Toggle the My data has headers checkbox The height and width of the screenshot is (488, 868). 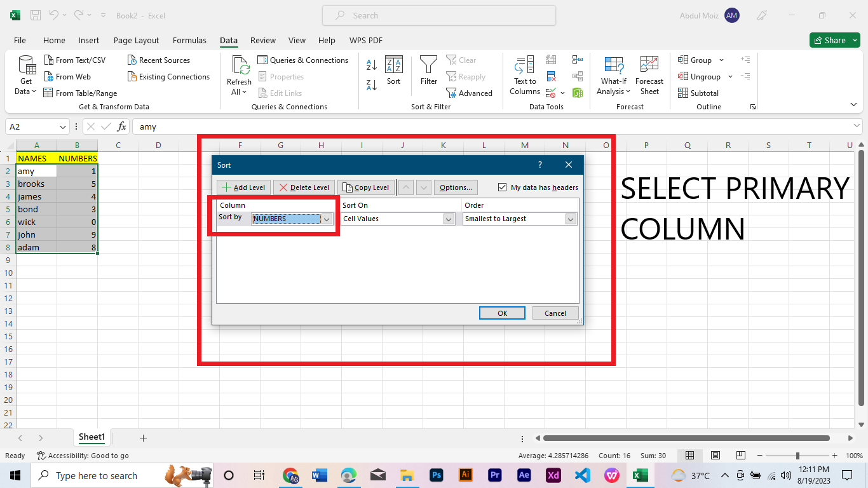(x=502, y=187)
